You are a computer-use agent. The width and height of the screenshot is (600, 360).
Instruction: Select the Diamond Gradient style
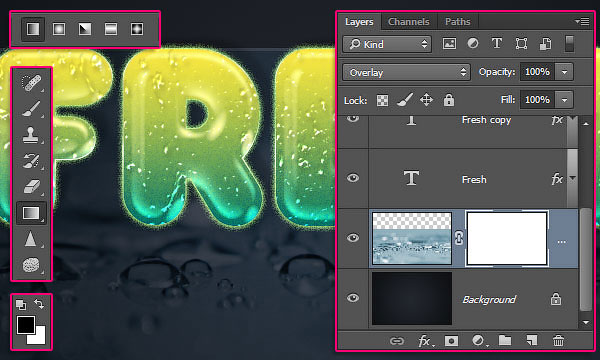pos(137,29)
